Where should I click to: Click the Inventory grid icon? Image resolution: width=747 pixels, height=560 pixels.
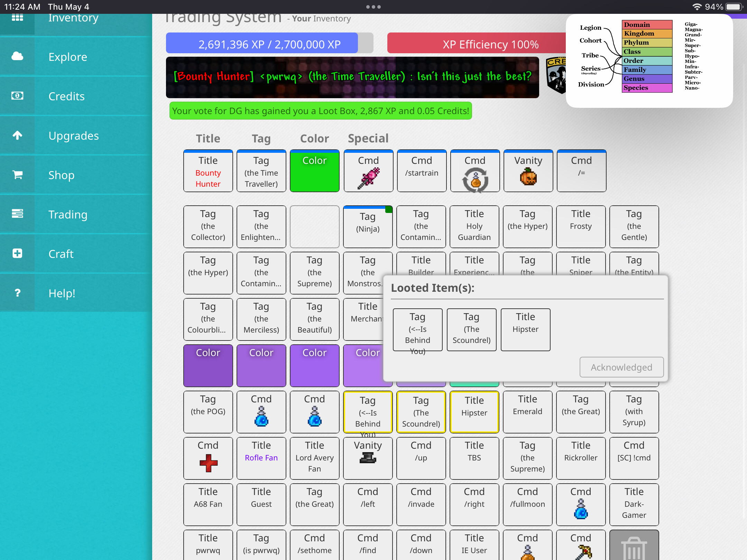[17, 17]
